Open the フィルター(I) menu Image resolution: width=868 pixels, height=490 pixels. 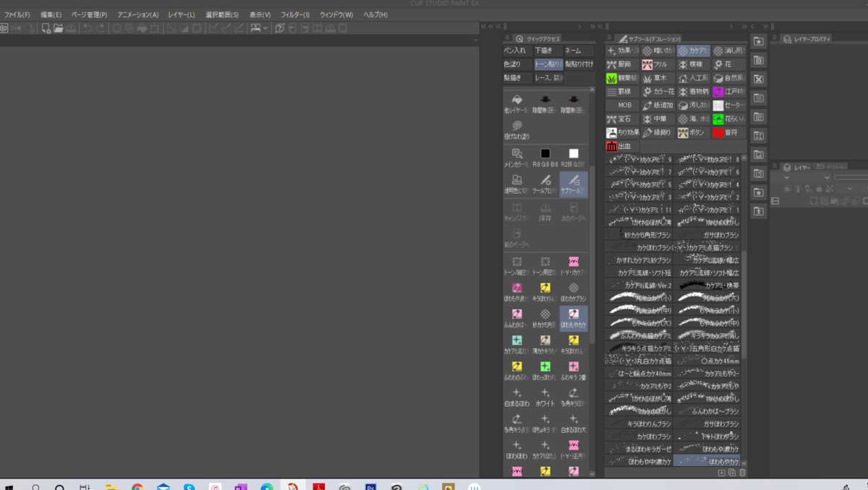pos(295,15)
